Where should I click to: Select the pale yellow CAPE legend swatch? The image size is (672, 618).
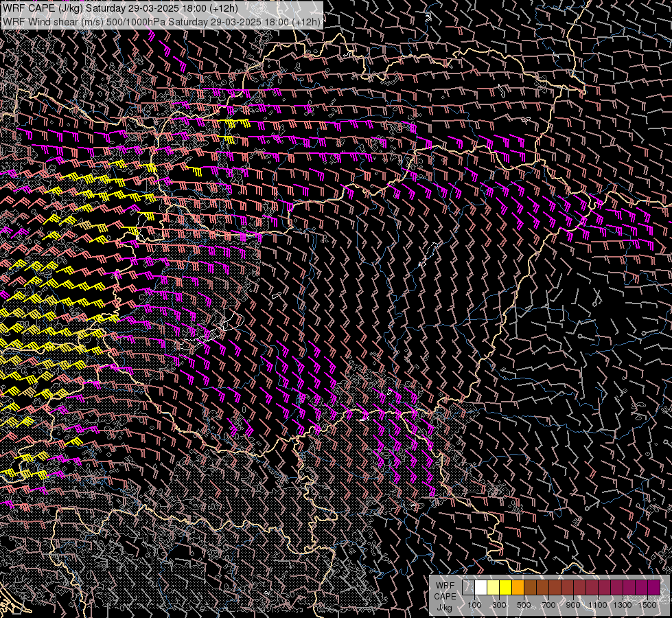pyautogui.click(x=494, y=587)
